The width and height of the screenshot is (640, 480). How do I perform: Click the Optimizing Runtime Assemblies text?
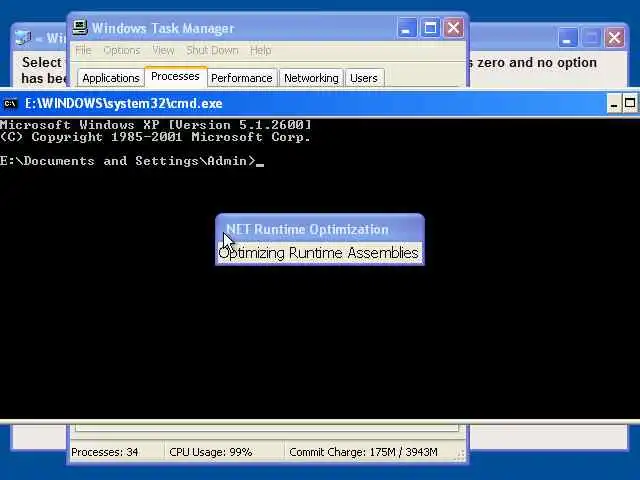click(x=318, y=253)
